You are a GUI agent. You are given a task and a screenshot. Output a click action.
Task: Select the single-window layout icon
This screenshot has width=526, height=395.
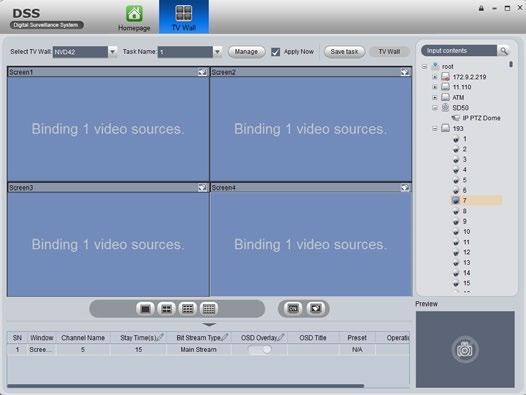click(x=145, y=308)
